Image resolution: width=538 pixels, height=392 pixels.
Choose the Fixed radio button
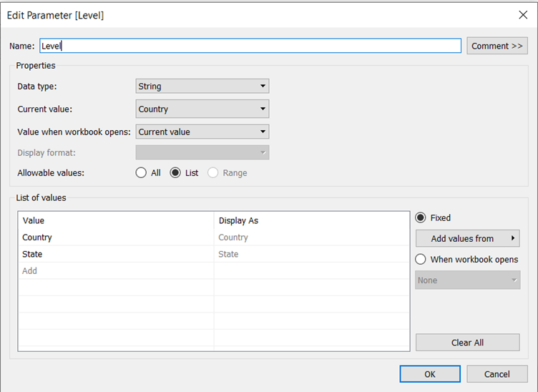click(421, 218)
